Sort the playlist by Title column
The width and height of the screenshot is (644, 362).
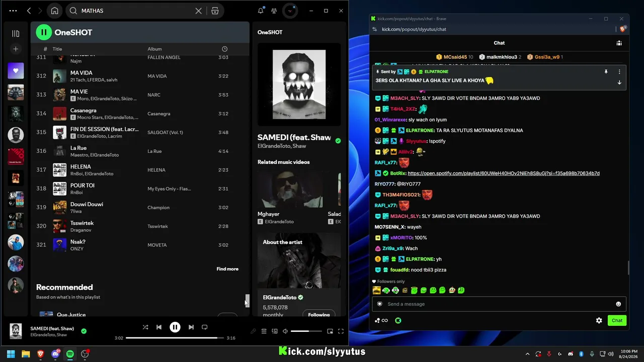coord(57,49)
